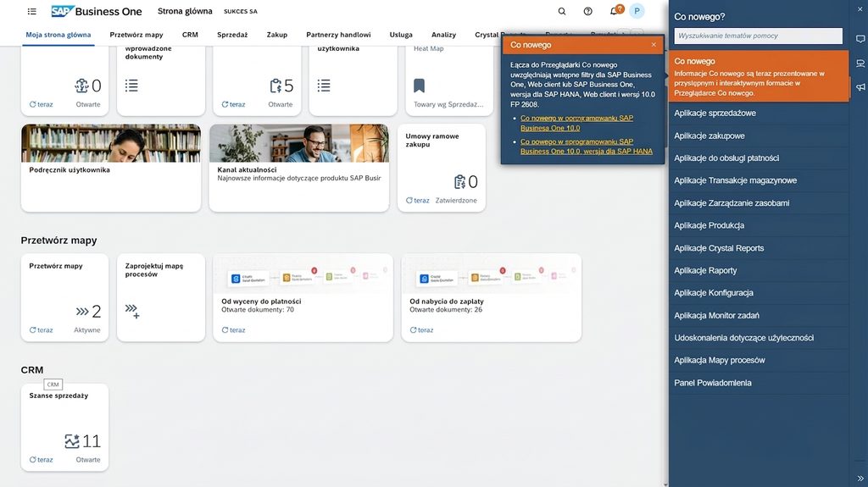
Task: Open user profile avatar P
Action: tap(637, 11)
